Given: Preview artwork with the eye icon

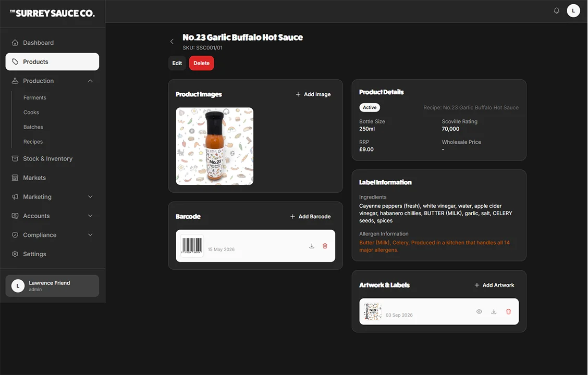Looking at the screenshot, I should point(479,311).
